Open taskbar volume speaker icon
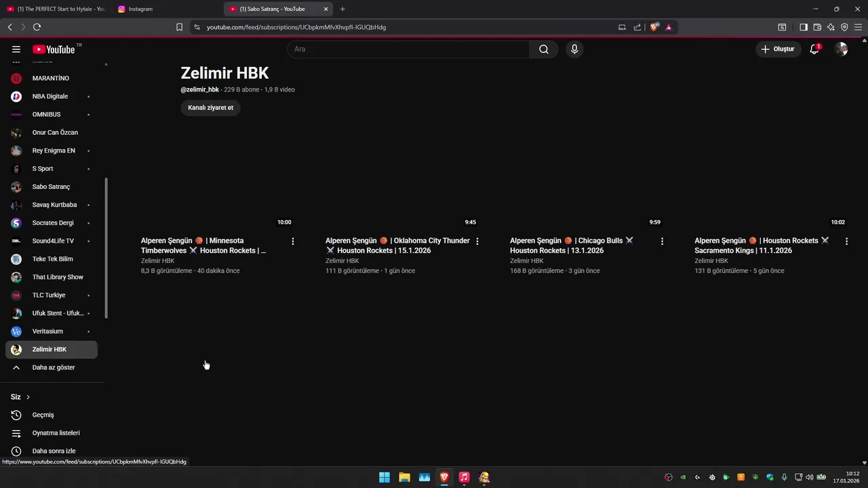 [x=810, y=477]
